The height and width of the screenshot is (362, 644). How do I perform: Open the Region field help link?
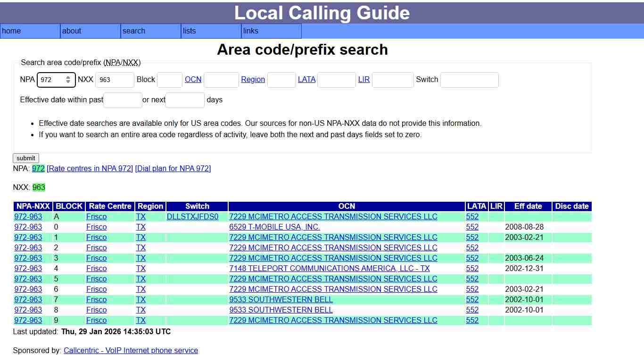[253, 80]
